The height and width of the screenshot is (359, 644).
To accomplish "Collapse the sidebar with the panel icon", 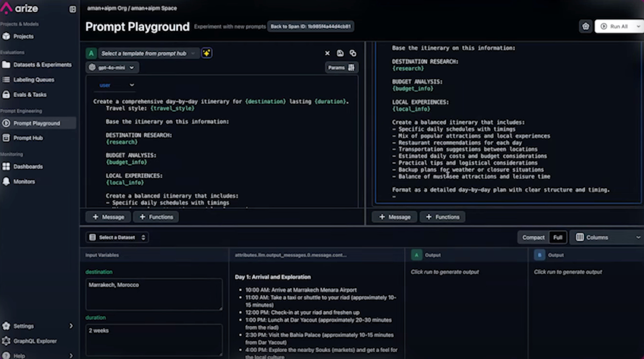I will [x=72, y=9].
